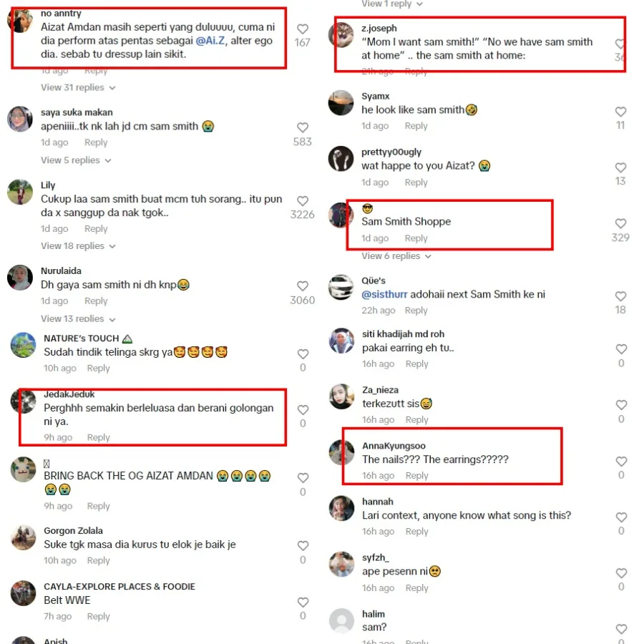Like hannah's comment asking about the song

621,517
